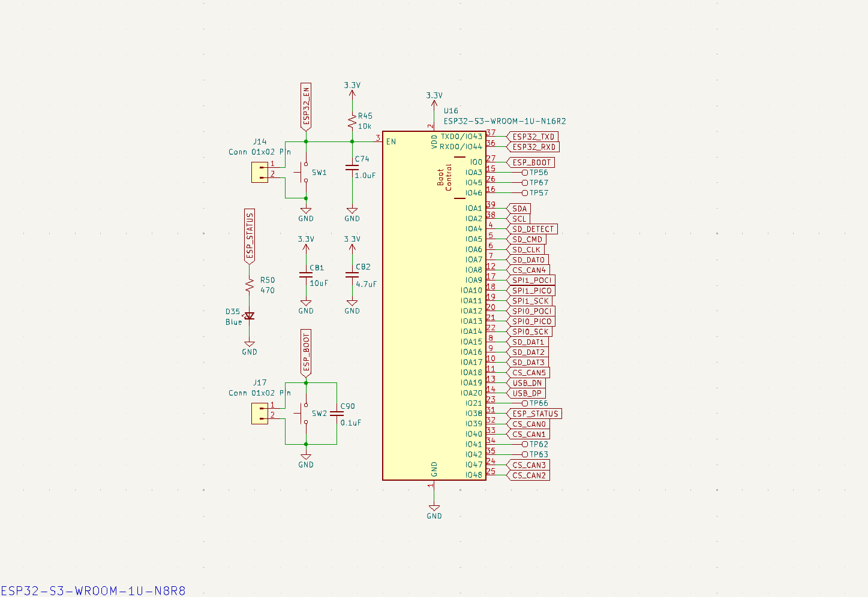
Task: Click the D35 Blue LED symbol
Action: (250, 316)
